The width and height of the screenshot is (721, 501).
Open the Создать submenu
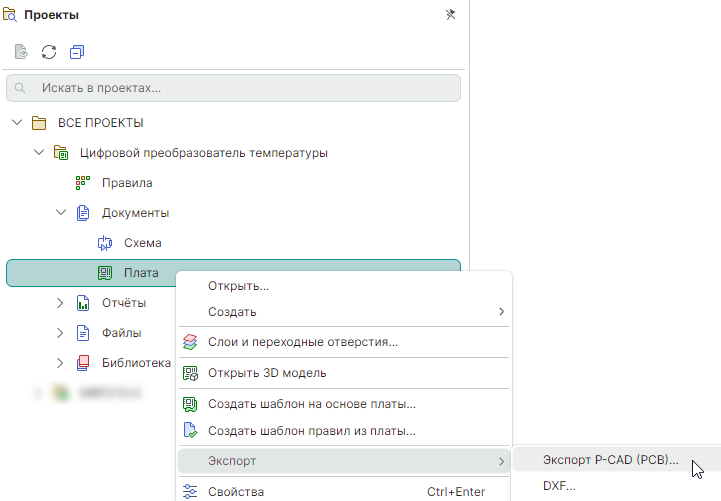[x=344, y=312]
